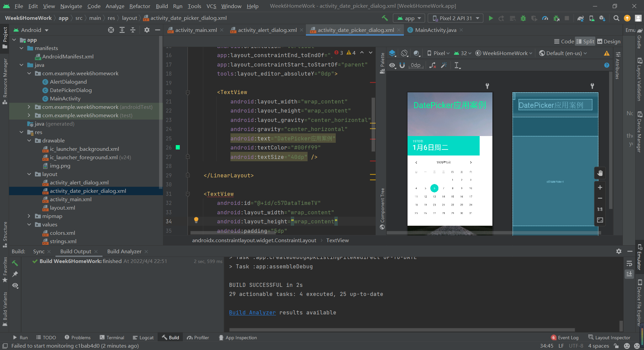Open the help question mark icon
The image size is (644, 350).
[x=607, y=65]
